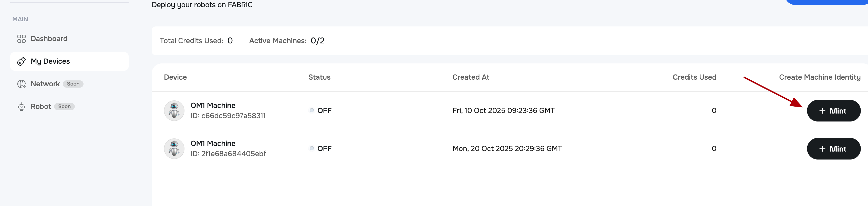868x206 pixels.
Task: Click the Soon badge next to Network
Action: tap(73, 84)
